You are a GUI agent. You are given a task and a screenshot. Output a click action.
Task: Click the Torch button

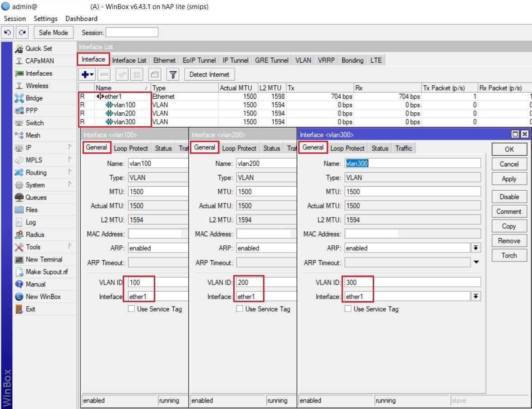(x=509, y=255)
